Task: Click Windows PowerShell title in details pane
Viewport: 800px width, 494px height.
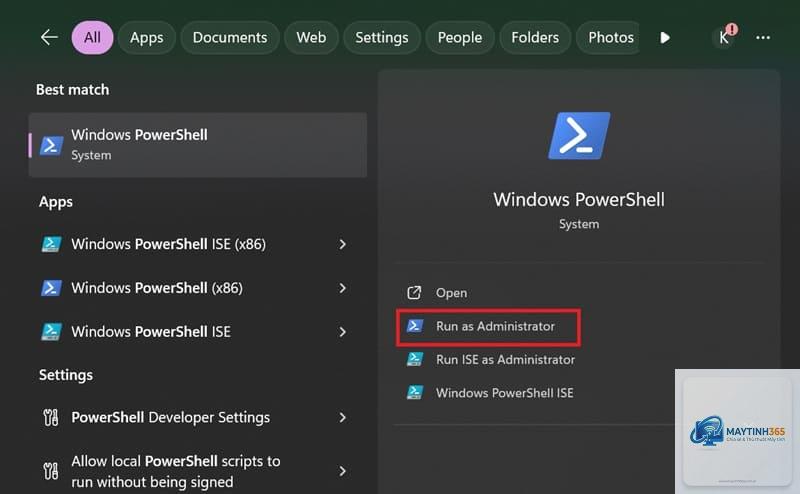Action: coord(579,200)
